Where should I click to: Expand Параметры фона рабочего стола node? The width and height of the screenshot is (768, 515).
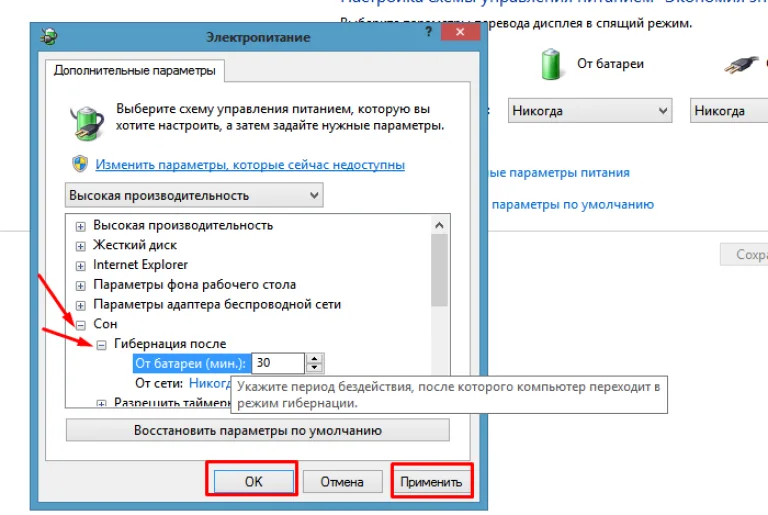tap(80, 285)
